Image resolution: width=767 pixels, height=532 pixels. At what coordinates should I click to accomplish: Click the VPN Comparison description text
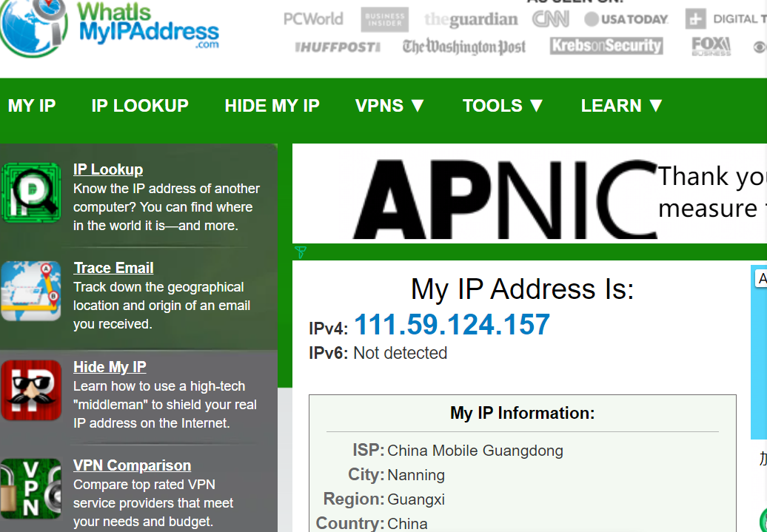pos(153,503)
